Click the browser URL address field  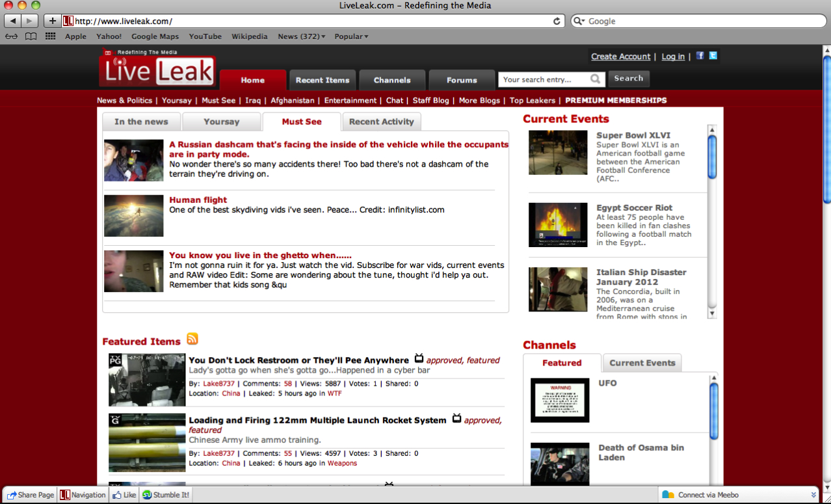[312, 21]
